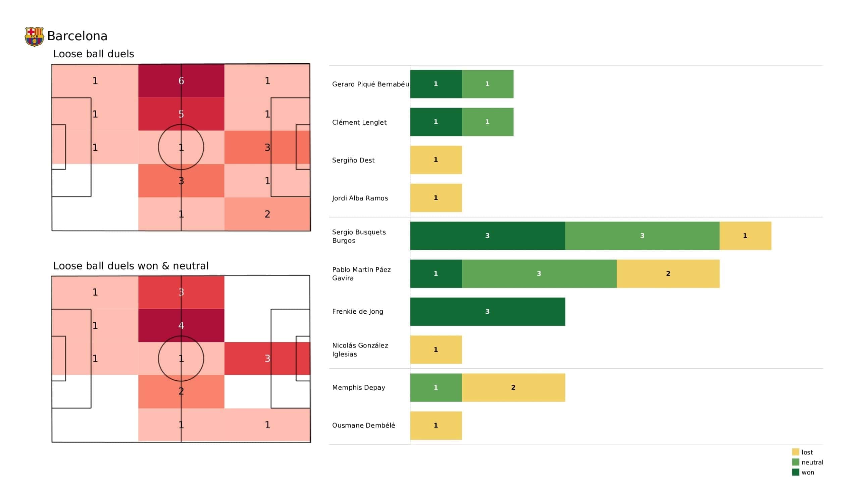
Task: Select Clément Lenglet's neutral bar segment
Action: [x=488, y=122]
